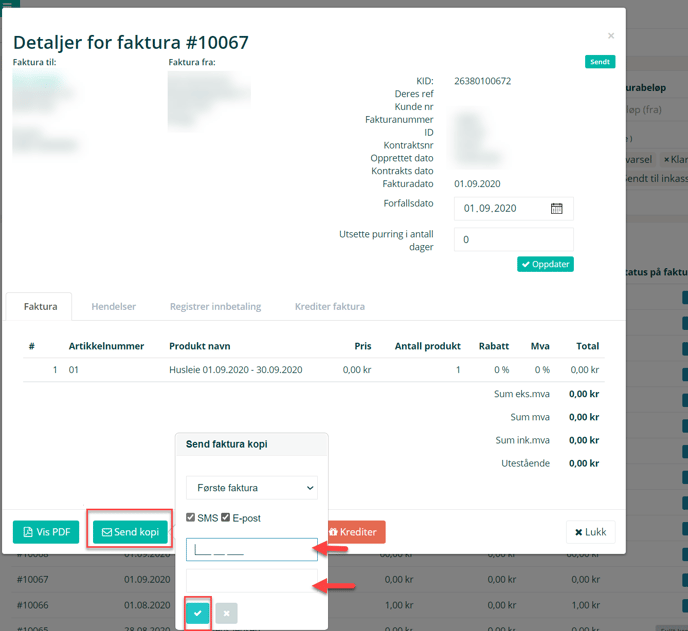Select the Faktura tab

coord(40,306)
